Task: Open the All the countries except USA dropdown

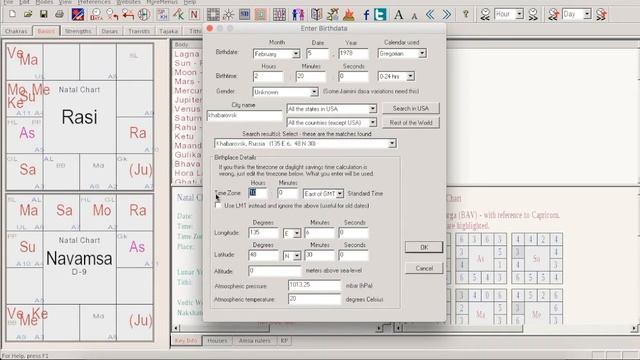Action: (372, 122)
